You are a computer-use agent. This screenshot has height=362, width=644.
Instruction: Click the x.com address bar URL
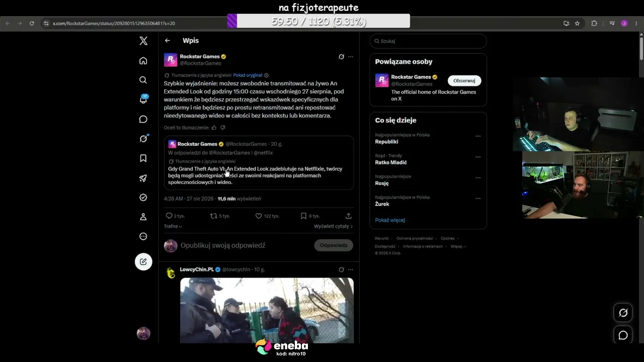[114, 23]
